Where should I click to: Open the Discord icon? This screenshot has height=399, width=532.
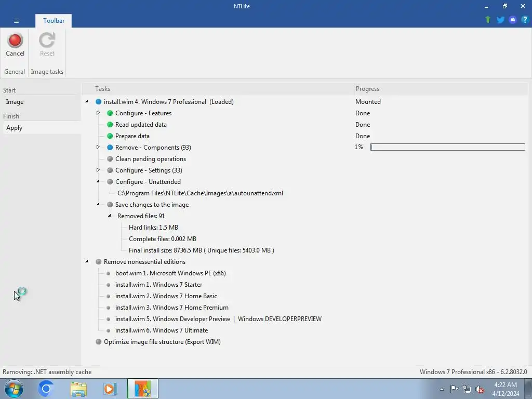pyautogui.click(x=513, y=20)
